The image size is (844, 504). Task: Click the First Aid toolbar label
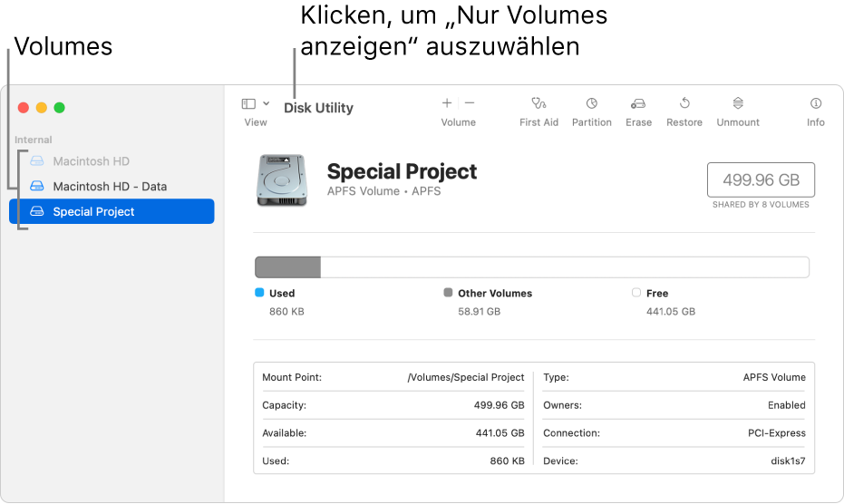coord(538,122)
